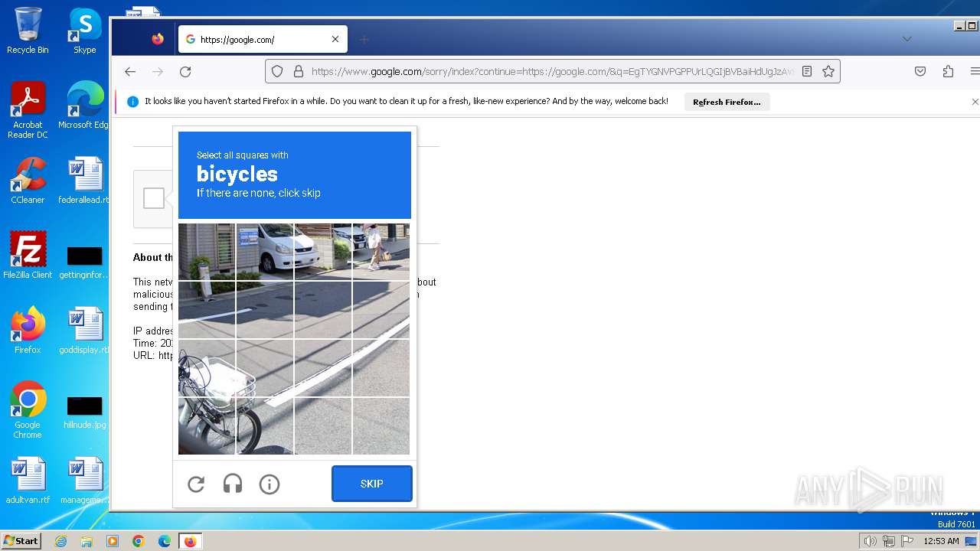
Task: Select captcha tile with walking pedestrian
Action: tap(381, 252)
